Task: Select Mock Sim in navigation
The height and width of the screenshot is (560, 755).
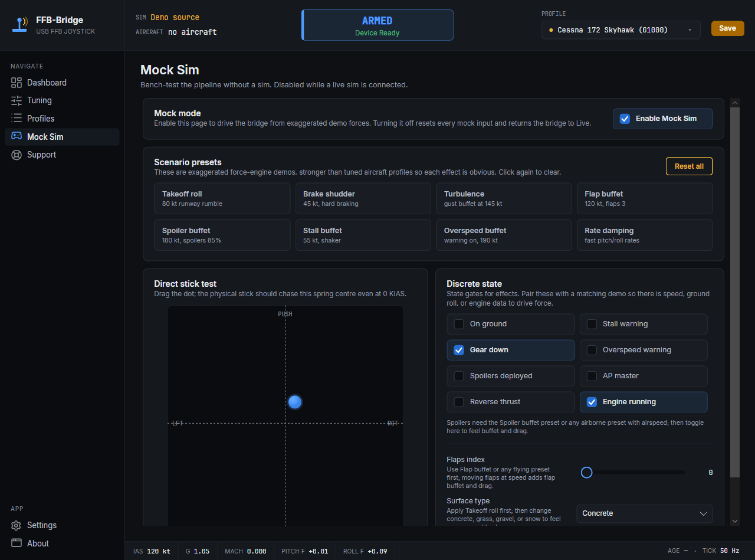Action: [x=62, y=137]
